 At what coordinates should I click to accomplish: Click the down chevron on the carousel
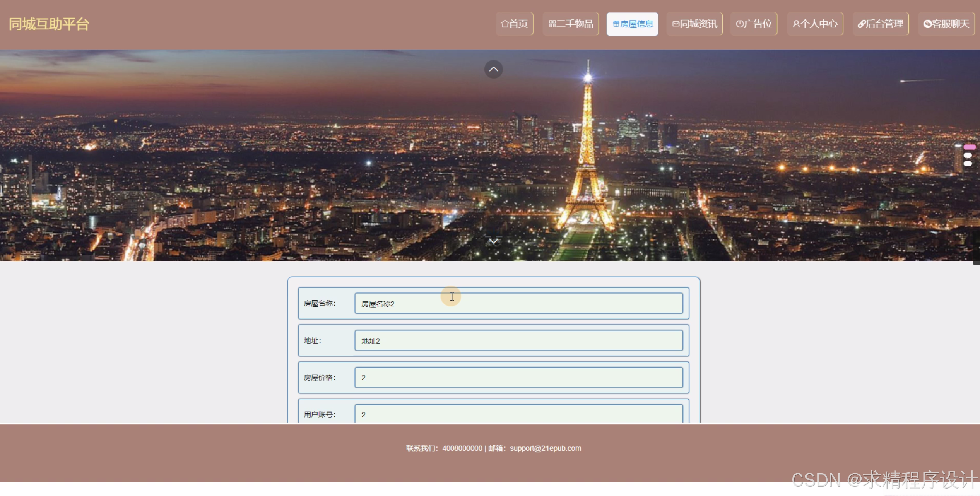click(493, 241)
